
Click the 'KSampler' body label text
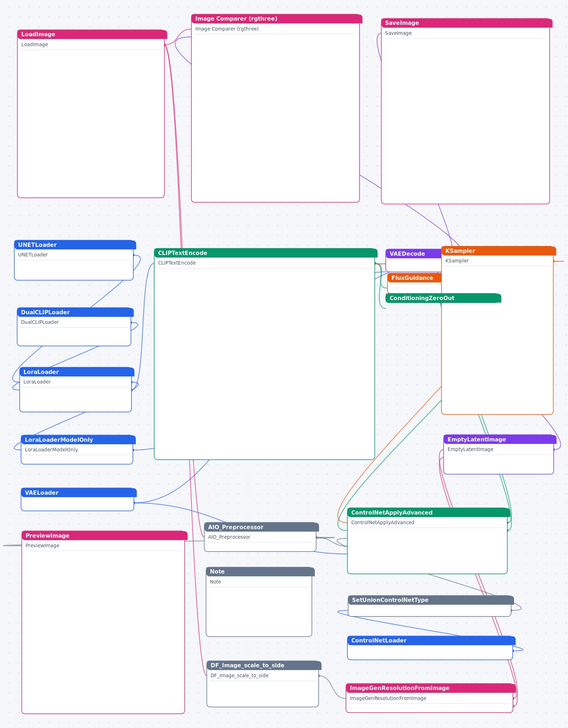(x=457, y=261)
